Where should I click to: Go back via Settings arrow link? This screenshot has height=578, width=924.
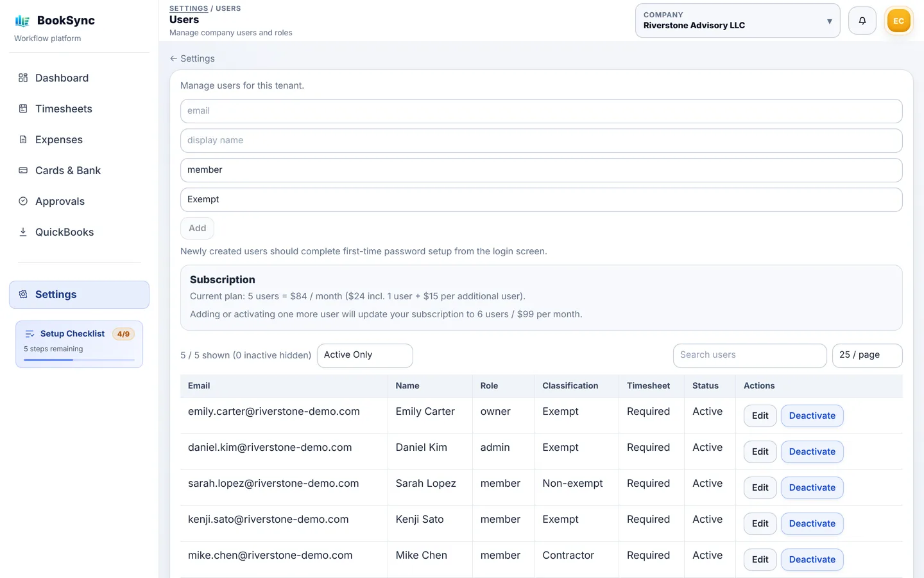(x=192, y=58)
